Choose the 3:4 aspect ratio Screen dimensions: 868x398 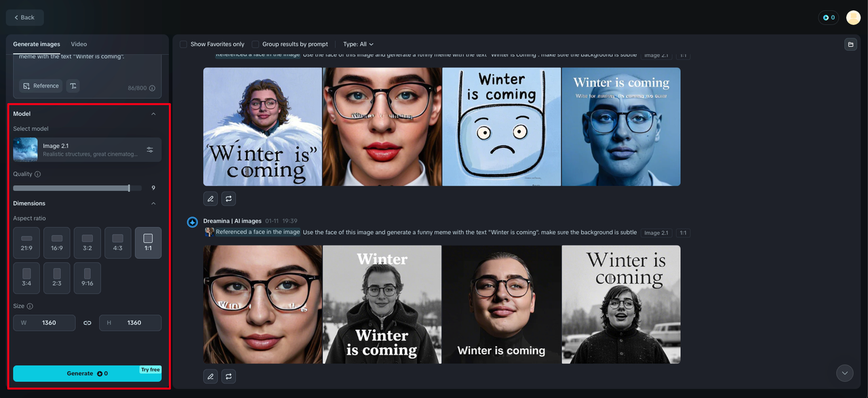tap(26, 278)
